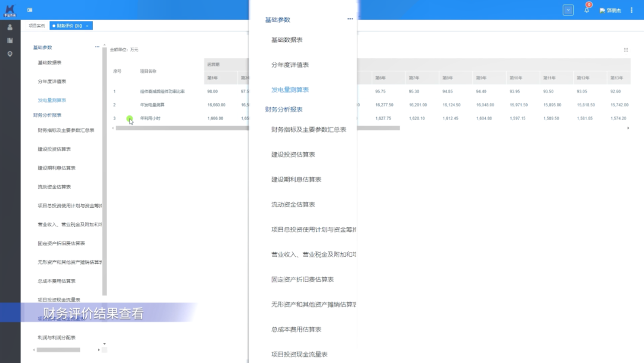The height and width of the screenshot is (363, 644).
Task: Open the vertical three-dot menu in header
Action: click(x=631, y=10)
